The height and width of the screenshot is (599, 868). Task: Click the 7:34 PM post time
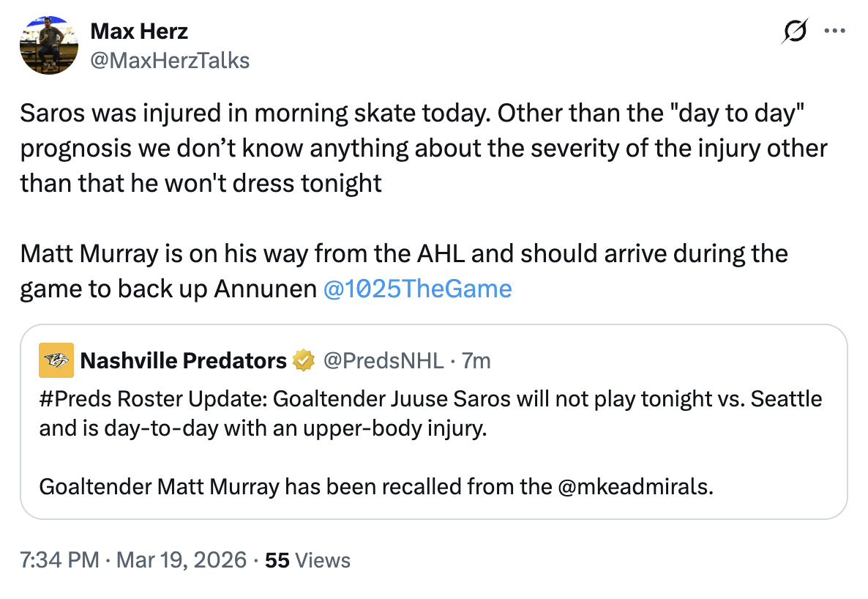59,561
